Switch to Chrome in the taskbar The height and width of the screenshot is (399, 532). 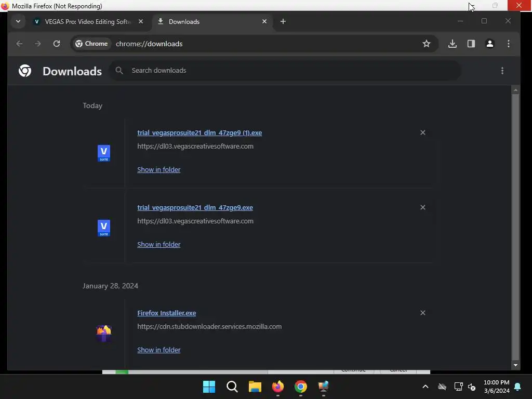tap(301, 387)
